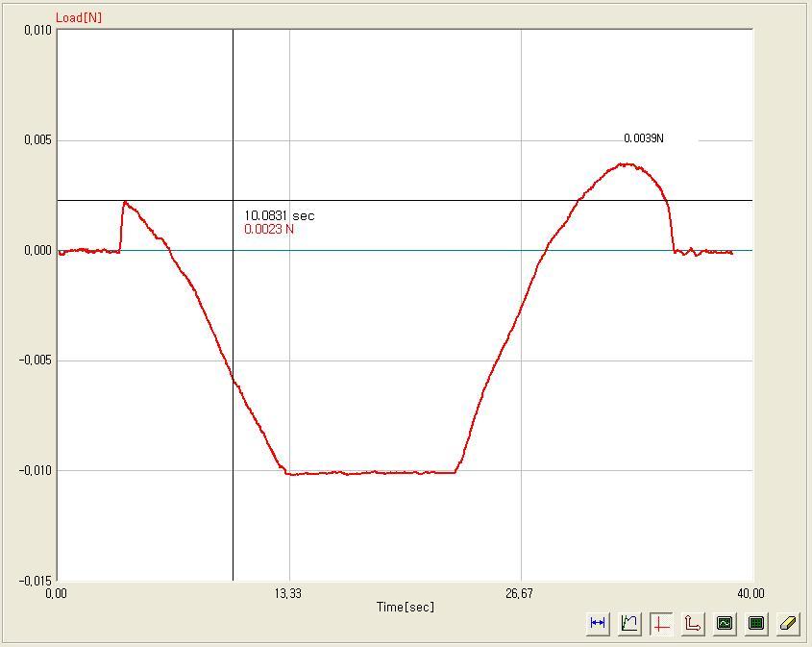Image resolution: width=812 pixels, height=647 pixels.
Task: Click the 40,00 time axis end label
Action: pos(750,593)
